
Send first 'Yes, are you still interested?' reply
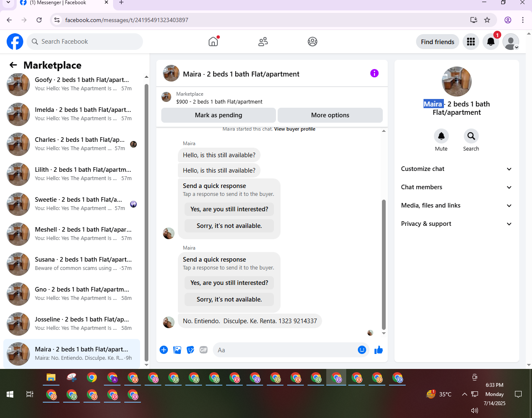click(x=229, y=209)
